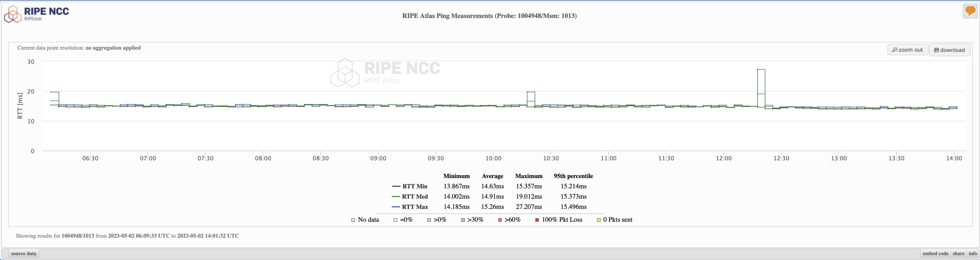Click the =0% packet loss swatch

click(395, 220)
